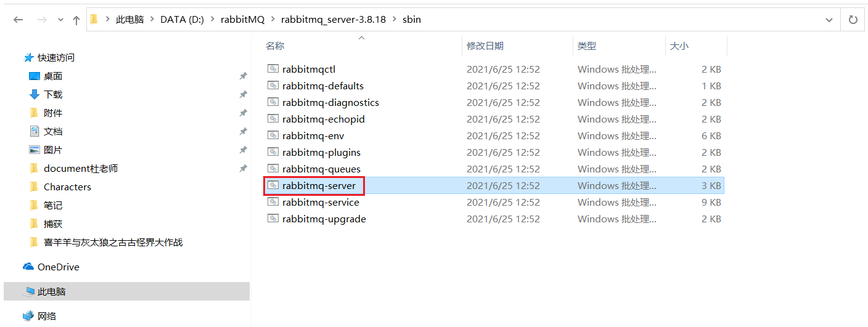Open Characters folder in sidebar

point(67,187)
